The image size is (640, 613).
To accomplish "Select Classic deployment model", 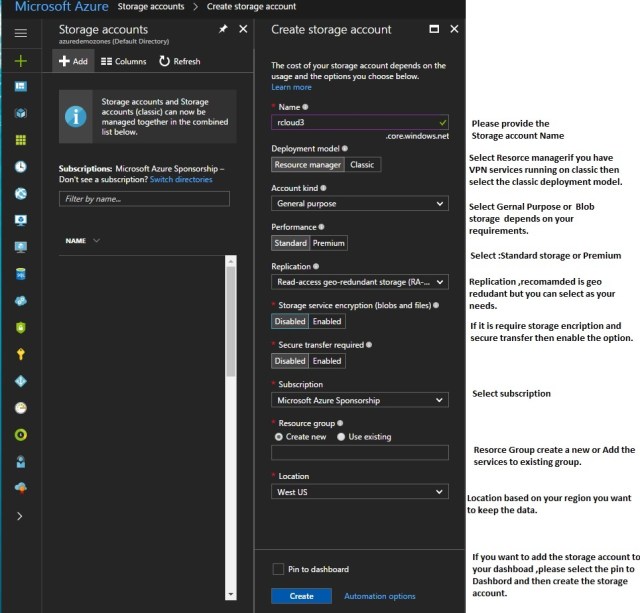I will point(362,165).
